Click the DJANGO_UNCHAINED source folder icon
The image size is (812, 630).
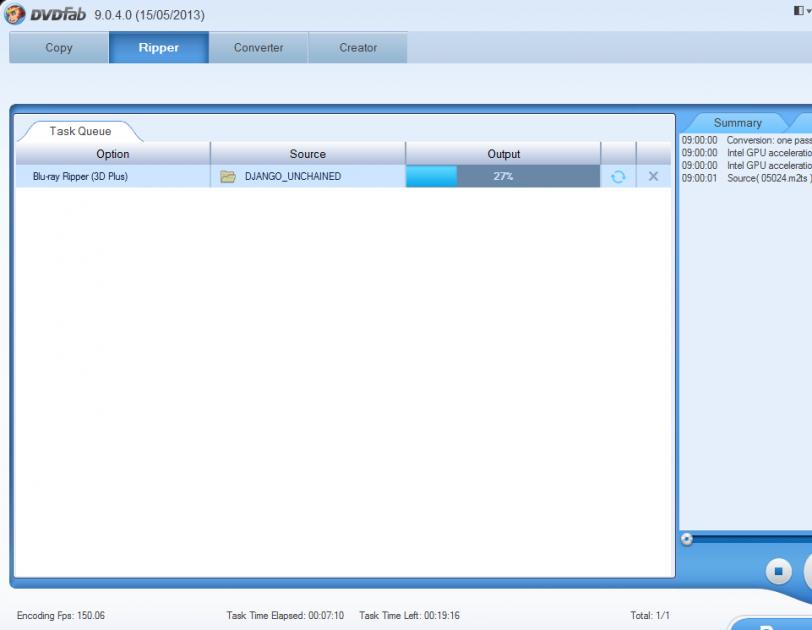[228, 177]
